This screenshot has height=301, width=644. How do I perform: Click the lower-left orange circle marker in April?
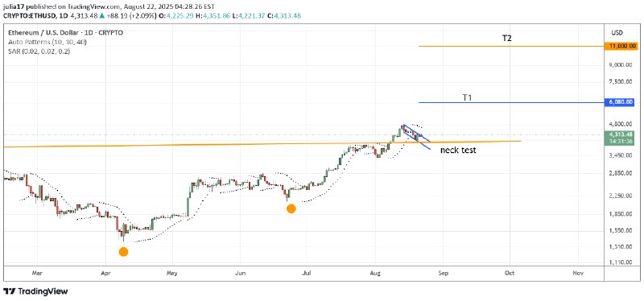click(x=123, y=252)
